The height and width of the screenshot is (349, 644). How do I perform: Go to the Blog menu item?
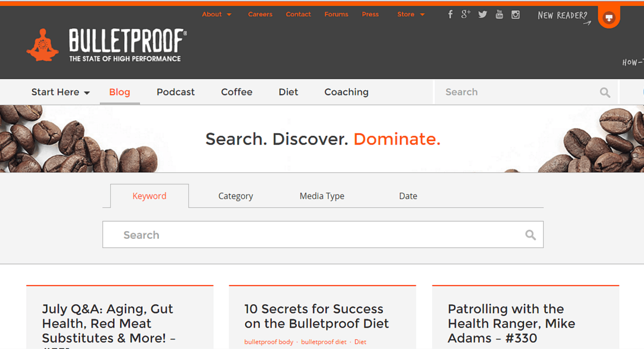coord(119,92)
